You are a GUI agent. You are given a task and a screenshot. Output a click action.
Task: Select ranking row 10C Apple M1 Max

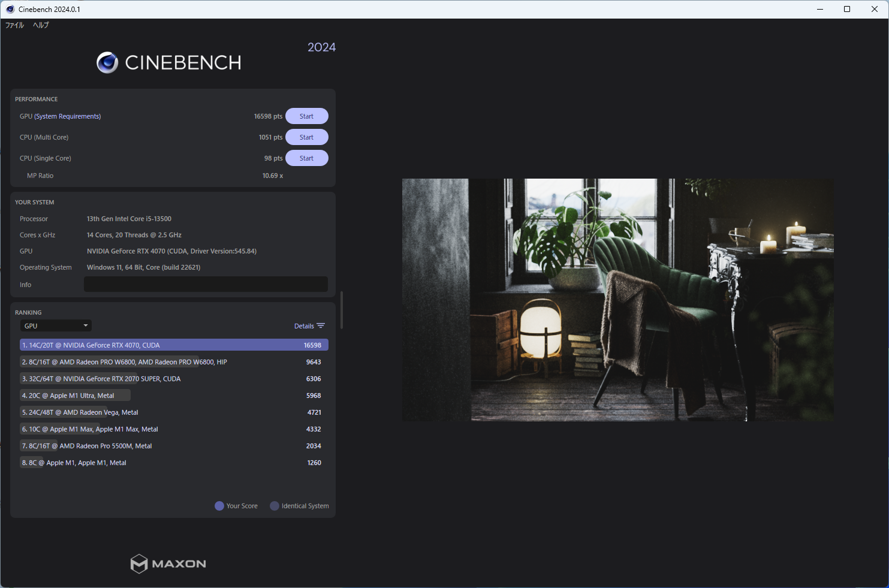[x=174, y=429]
